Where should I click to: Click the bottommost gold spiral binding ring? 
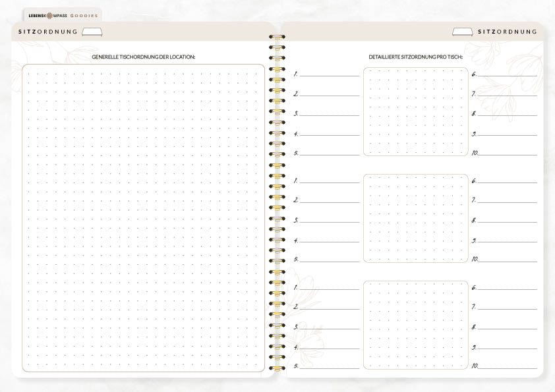(x=277, y=368)
